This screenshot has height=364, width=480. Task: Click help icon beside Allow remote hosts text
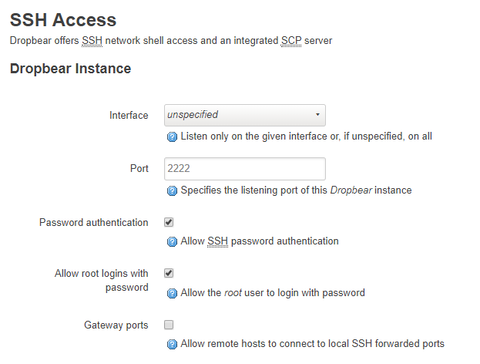172,344
